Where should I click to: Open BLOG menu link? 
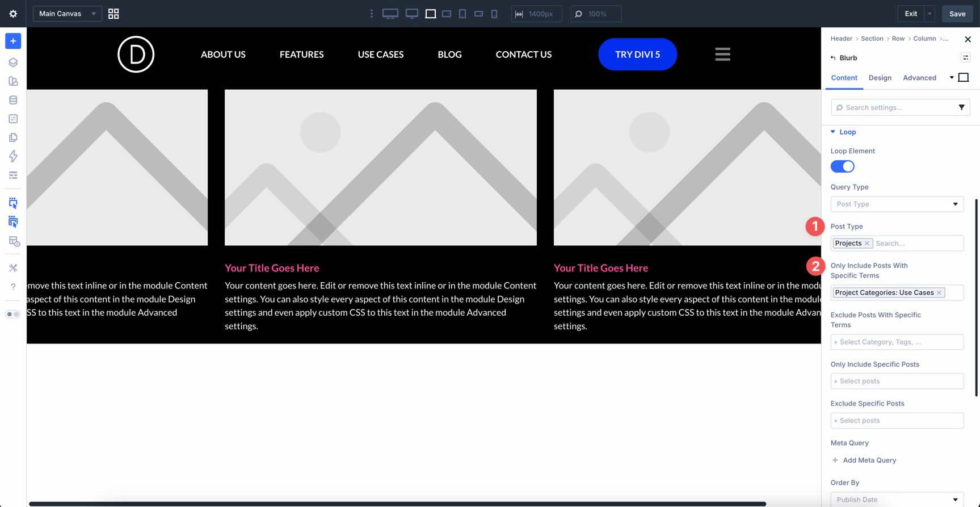tap(449, 55)
